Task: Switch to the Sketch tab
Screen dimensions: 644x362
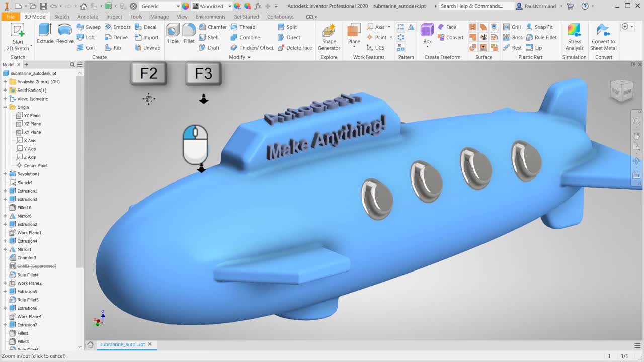Action: (x=62, y=17)
